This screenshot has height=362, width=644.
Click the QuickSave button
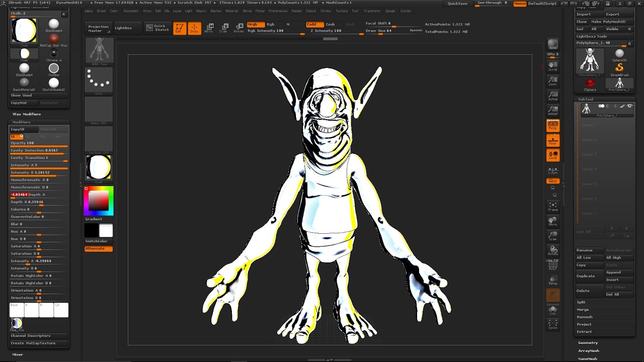tap(458, 4)
